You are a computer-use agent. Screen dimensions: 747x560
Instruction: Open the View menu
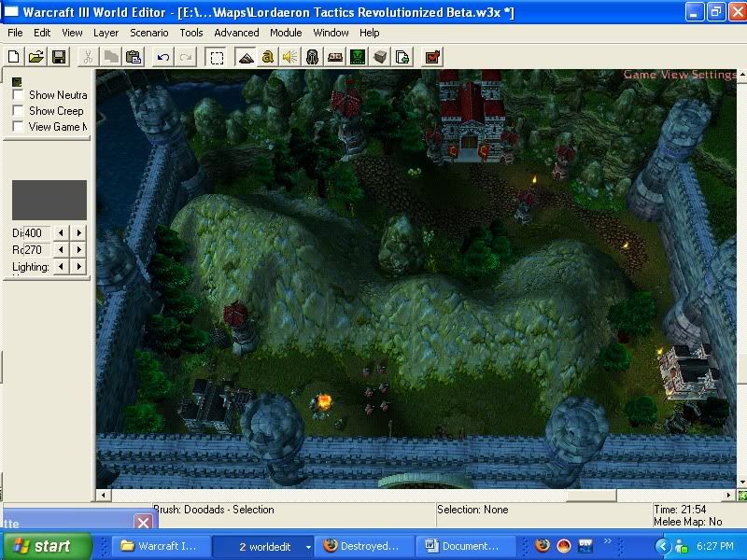tap(72, 33)
